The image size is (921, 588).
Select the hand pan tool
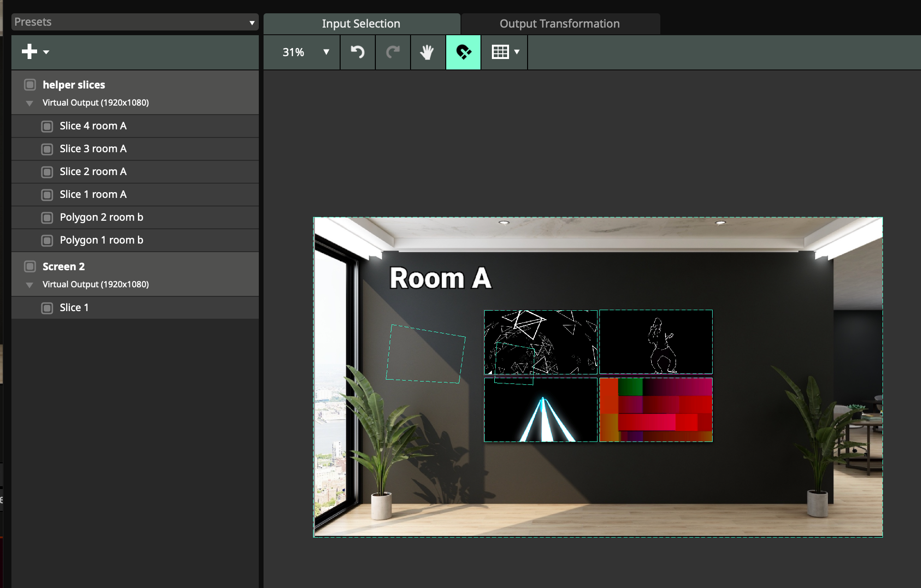427,52
